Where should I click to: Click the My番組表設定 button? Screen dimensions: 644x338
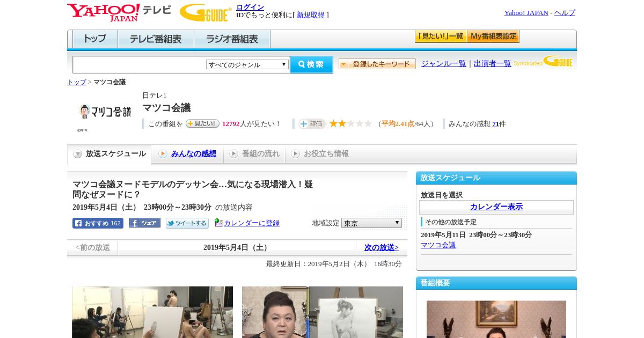[x=493, y=36]
